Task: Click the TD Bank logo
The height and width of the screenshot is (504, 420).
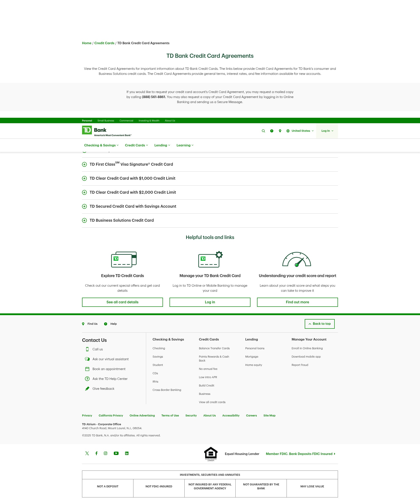Action: pos(107,131)
